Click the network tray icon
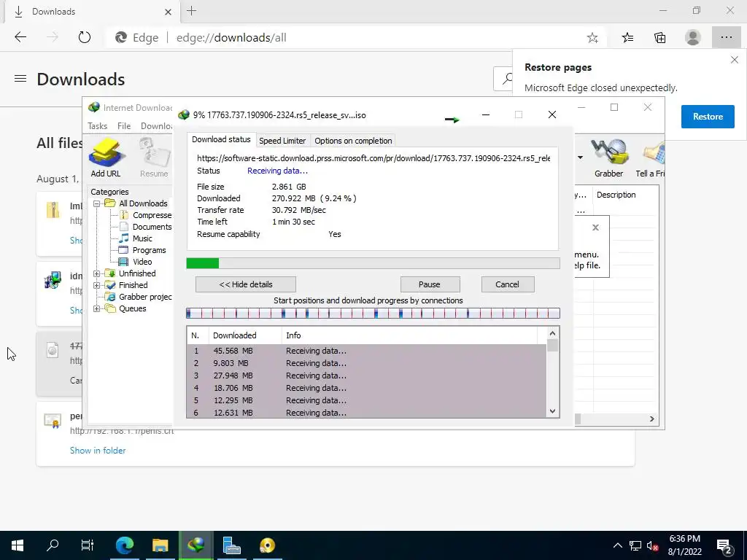The width and height of the screenshot is (747, 560). pos(635,546)
